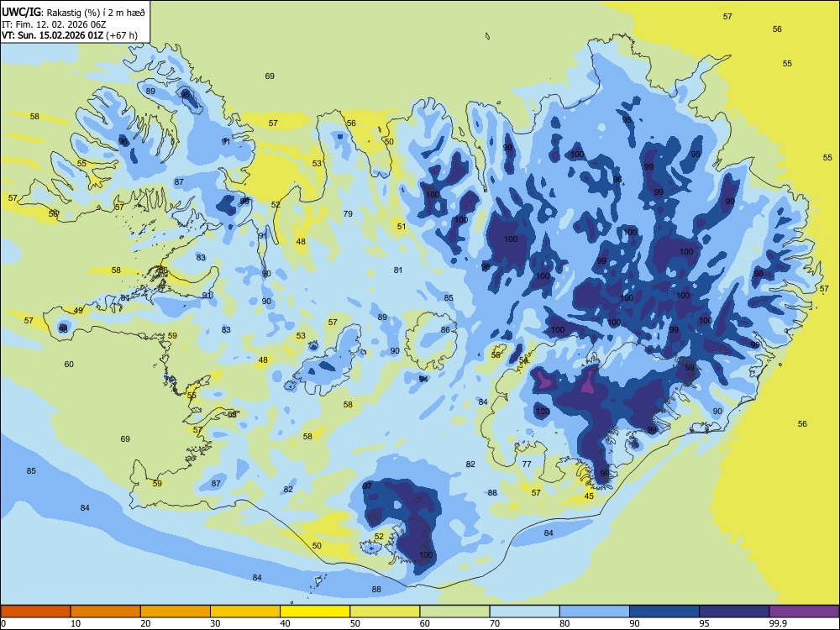Screen dimensions: 840x630
Task: Click the '60' humidity value over the sea
Action: [69, 365]
